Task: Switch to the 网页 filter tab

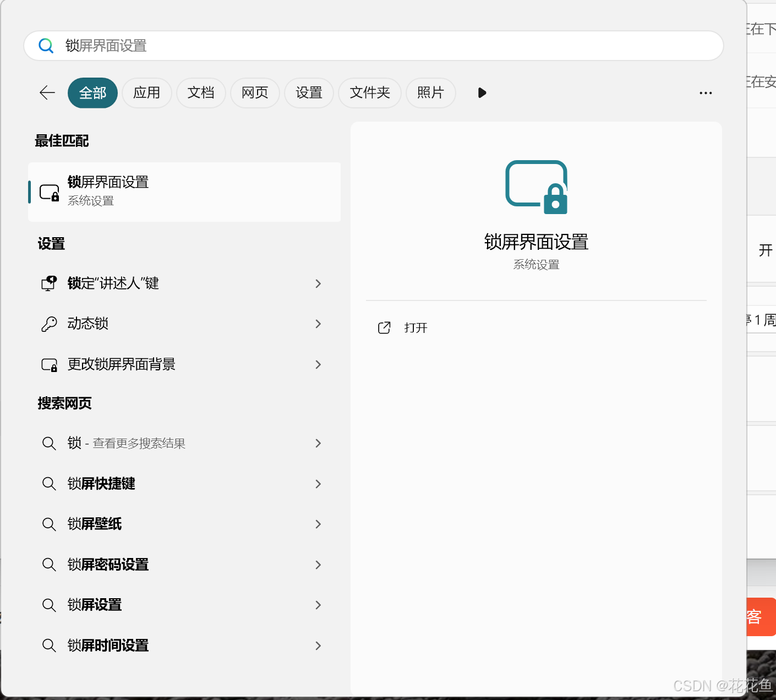Action: [255, 92]
